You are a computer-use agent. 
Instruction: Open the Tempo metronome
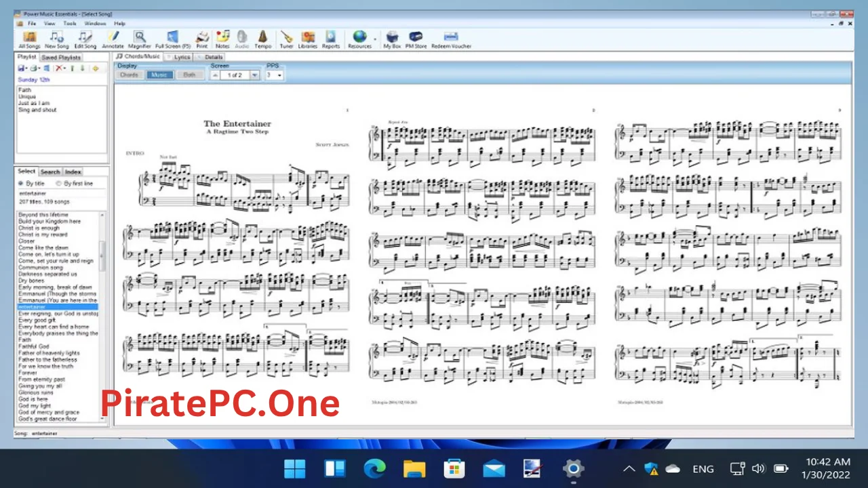pos(263,39)
